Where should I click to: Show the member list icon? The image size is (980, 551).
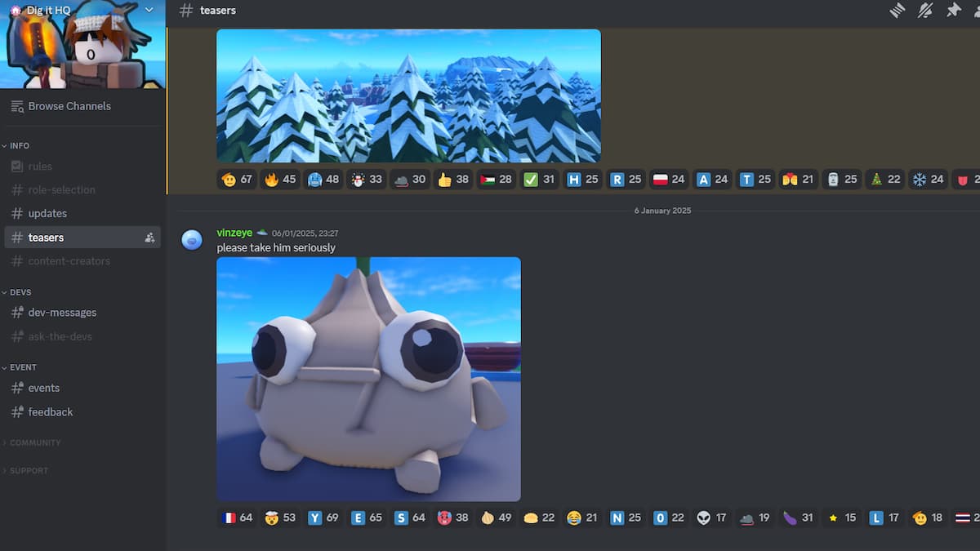(x=978, y=10)
